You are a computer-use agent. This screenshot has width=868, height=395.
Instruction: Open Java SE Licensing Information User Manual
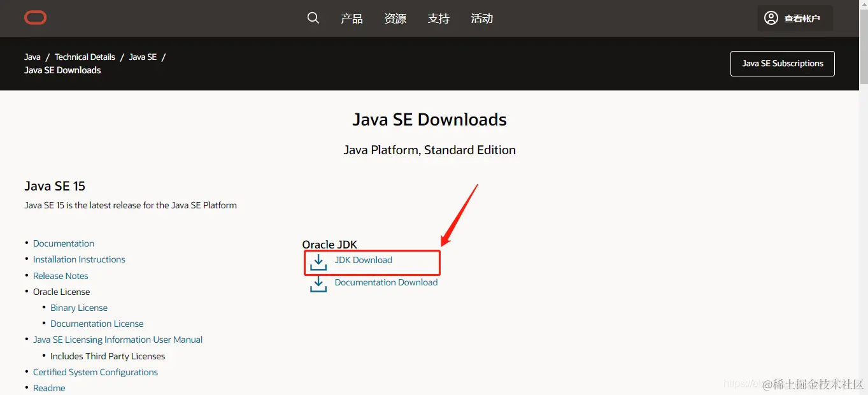[x=118, y=340]
